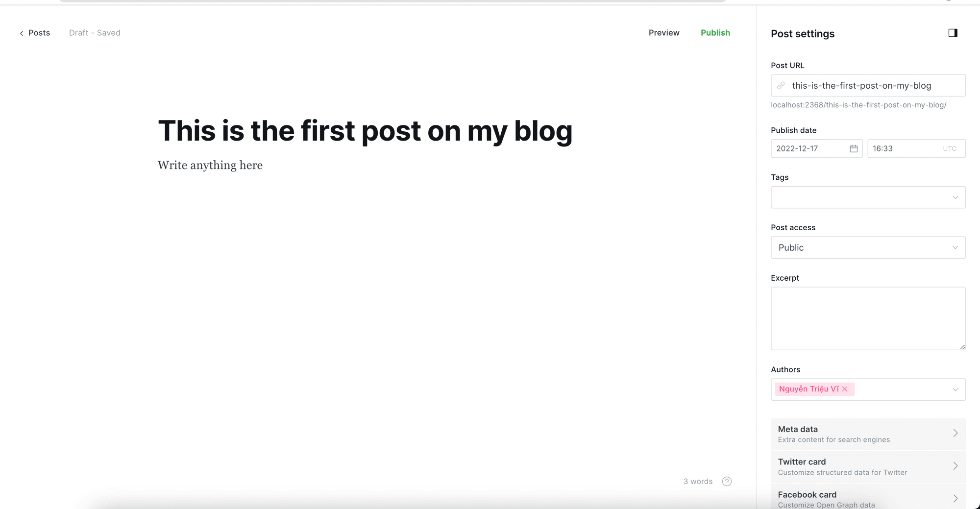Click the publish date field 2022-12-17

click(x=808, y=148)
